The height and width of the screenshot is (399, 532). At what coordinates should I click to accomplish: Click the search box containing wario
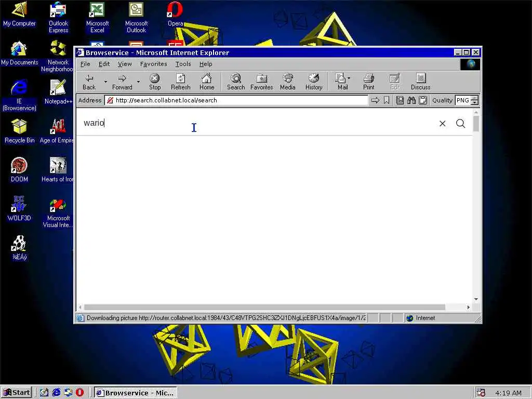click(x=258, y=123)
